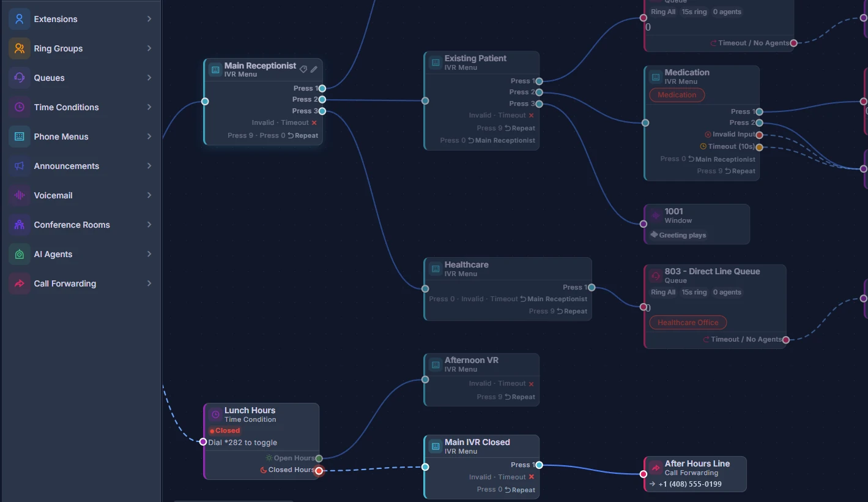Click the red Medication tag pill
Image resolution: width=868 pixels, height=502 pixels.
pos(677,95)
